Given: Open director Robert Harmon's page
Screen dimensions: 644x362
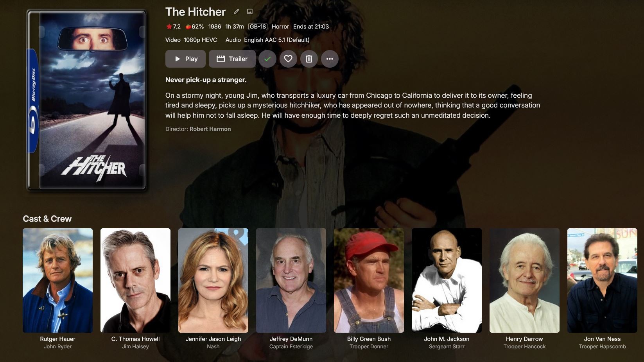Looking at the screenshot, I should click(x=210, y=129).
